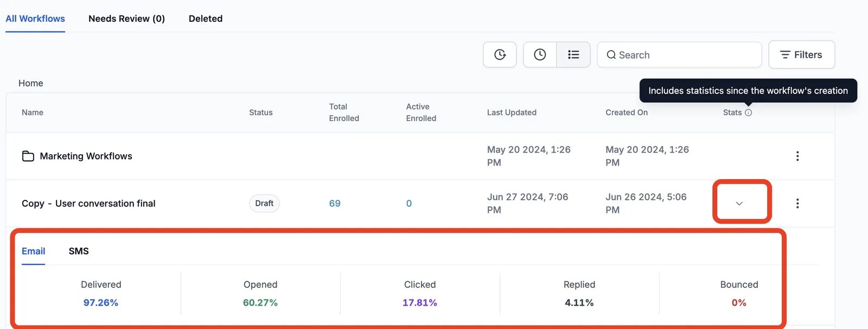Open total enrolled count 69

tap(335, 204)
